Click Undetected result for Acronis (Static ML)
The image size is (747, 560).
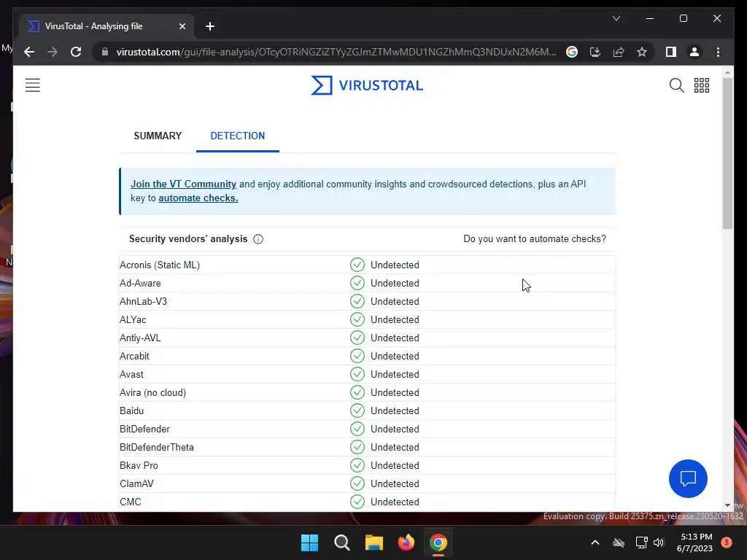click(395, 265)
